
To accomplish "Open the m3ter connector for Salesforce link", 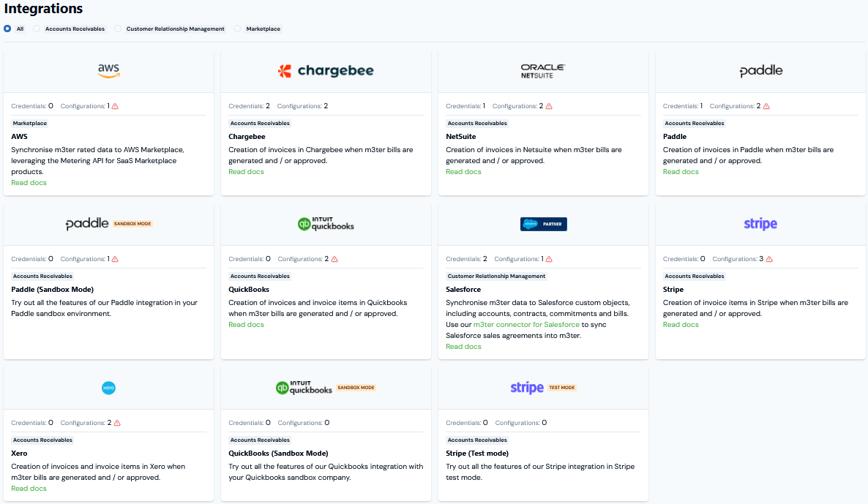I will [526, 324].
